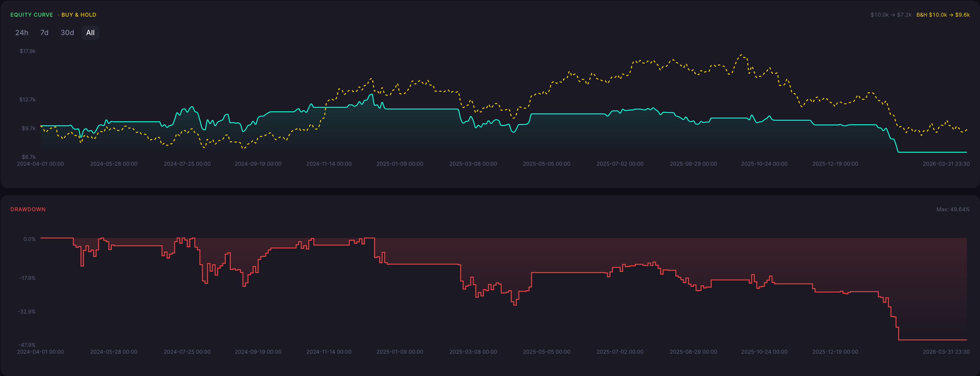Click the 0.0% drawdown axis label

(29, 239)
